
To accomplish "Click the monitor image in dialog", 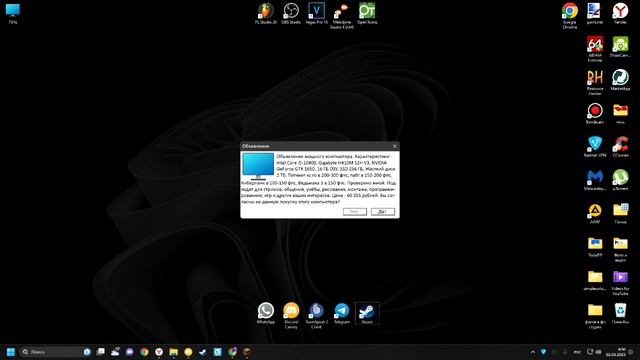I will (x=258, y=167).
